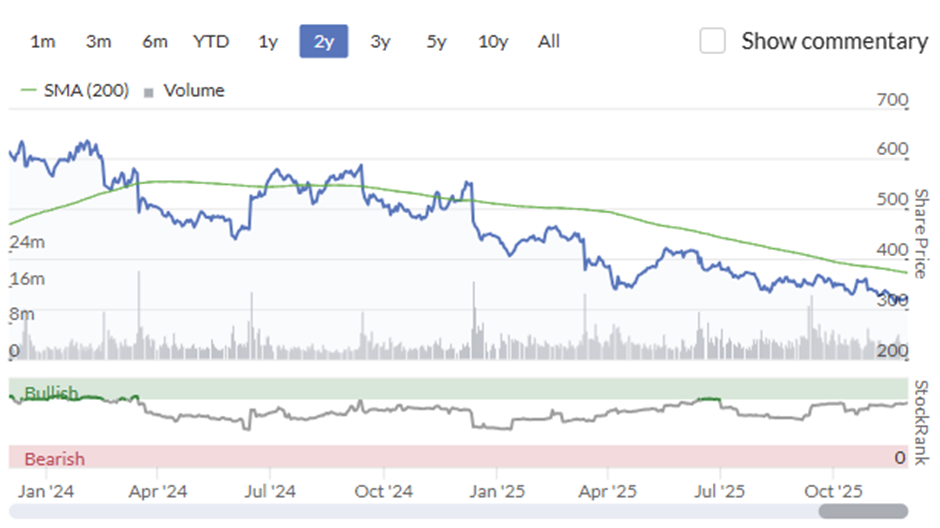
Task: Show year-to-date with YTD
Action: click(211, 41)
